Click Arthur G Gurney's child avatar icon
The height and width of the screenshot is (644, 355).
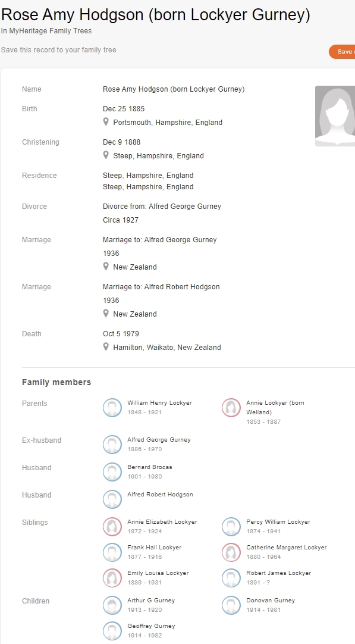pos(112,605)
